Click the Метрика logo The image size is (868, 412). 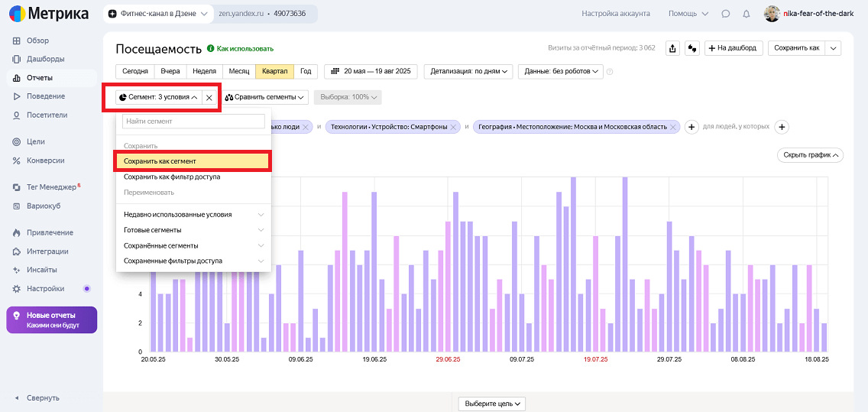[x=50, y=14]
